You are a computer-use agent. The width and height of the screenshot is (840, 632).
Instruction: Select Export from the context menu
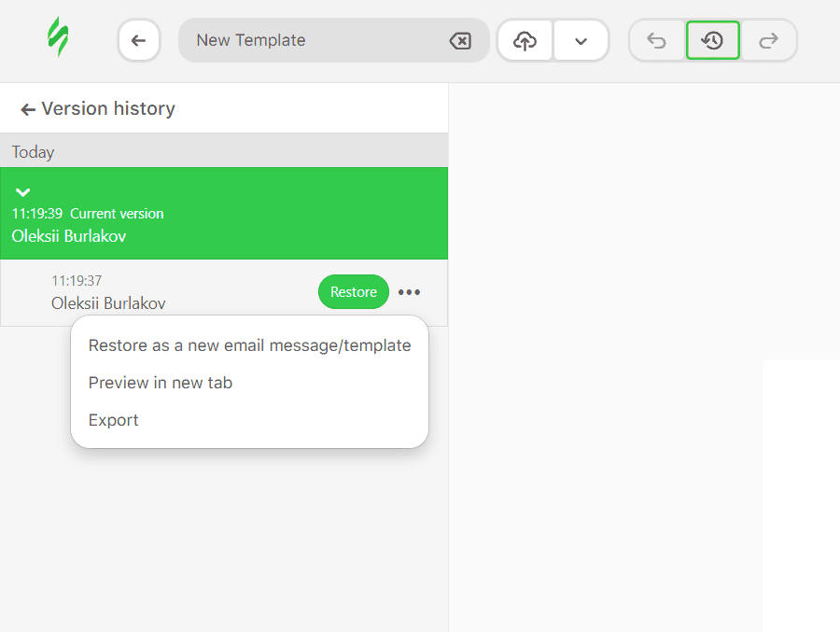click(x=113, y=420)
